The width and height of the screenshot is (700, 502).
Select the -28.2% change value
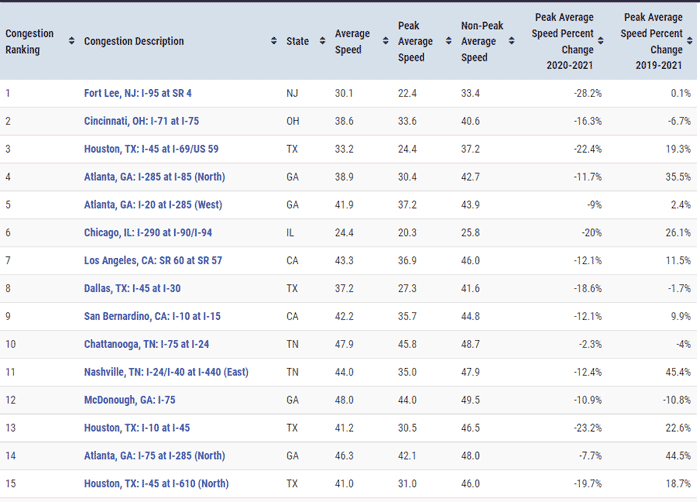588,93
